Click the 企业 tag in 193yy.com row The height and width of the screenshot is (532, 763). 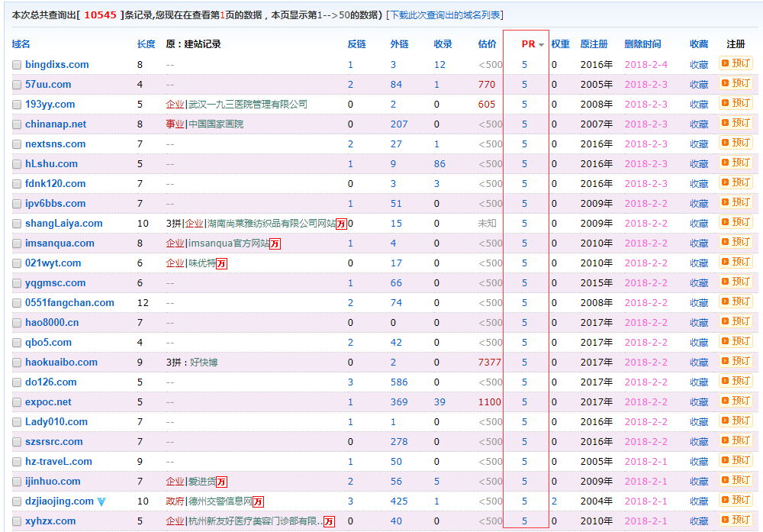175,104
